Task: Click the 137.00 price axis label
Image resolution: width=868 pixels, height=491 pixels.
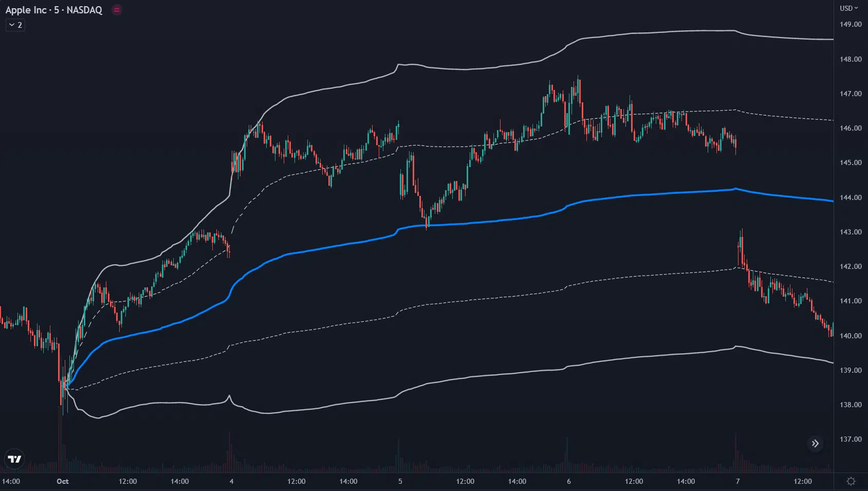Action: (x=851, y=439)
